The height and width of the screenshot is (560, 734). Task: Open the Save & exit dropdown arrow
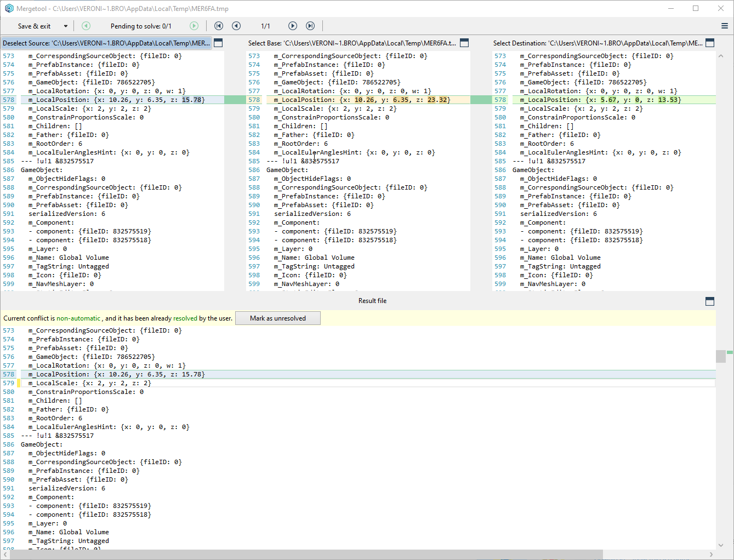(x=66, y=26)
